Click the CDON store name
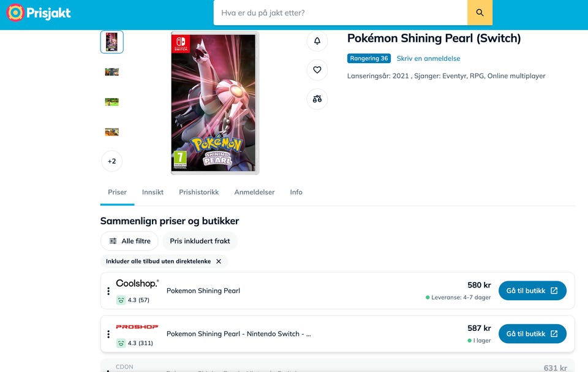Screen dimensions: 588x372 (x=124, y=366)
